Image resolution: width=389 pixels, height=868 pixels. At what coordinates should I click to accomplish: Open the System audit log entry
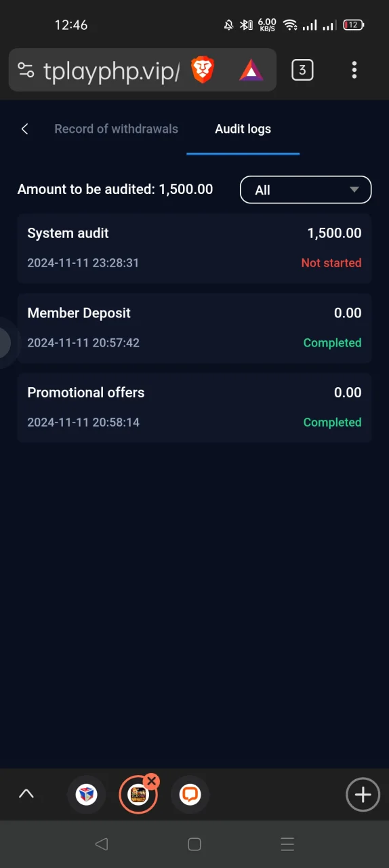click(x=194, y=248)
